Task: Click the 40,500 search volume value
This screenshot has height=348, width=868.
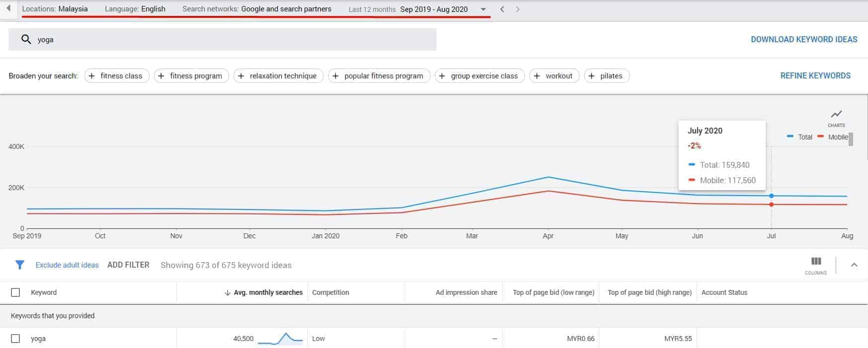Action: click(243, 339)
